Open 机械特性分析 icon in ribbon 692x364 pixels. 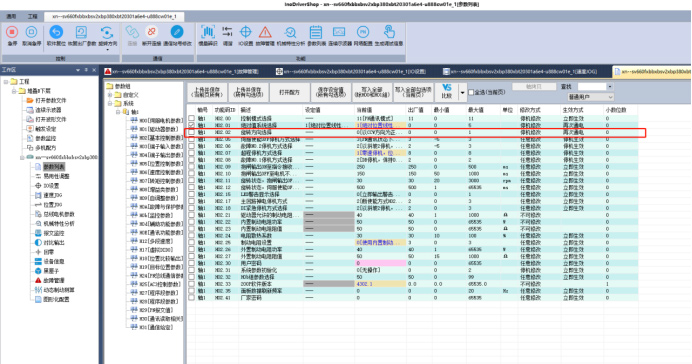click(x=290, y=35)
